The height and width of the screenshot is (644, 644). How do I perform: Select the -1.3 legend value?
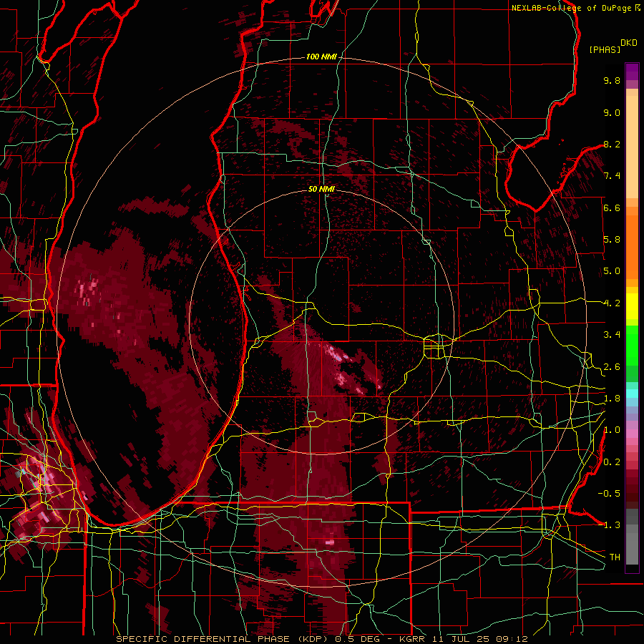609,525
